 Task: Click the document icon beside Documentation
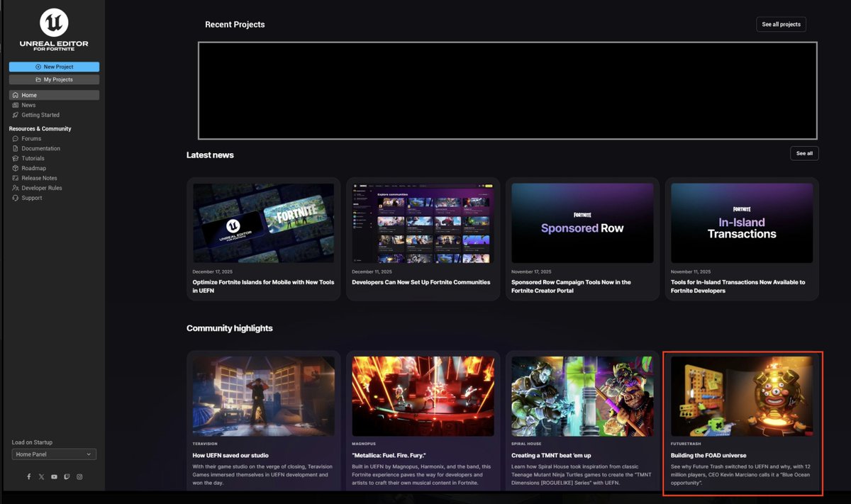tap(16, 149)
